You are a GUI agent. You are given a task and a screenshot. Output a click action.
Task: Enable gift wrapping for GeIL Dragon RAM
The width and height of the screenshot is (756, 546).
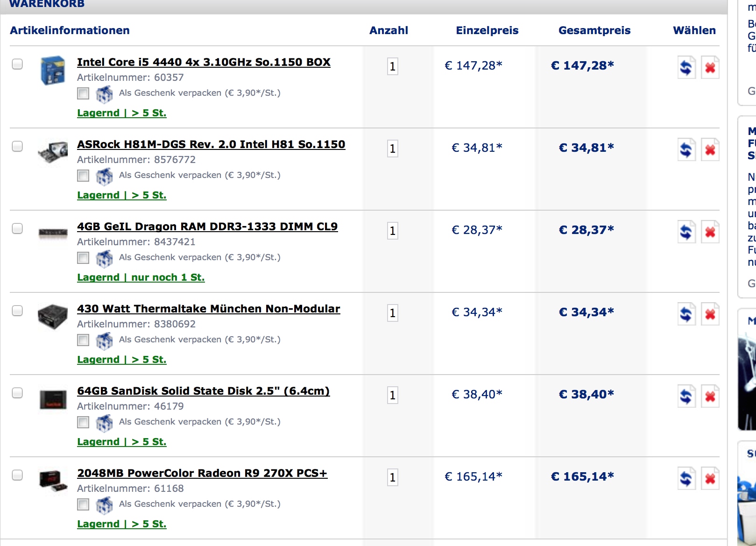click(83, 258)
